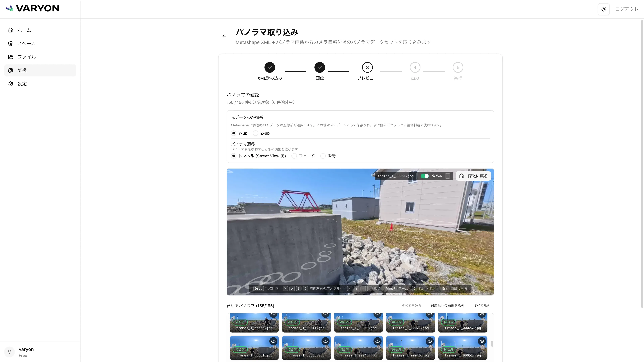Click すべて除外 link

point(482,306)
